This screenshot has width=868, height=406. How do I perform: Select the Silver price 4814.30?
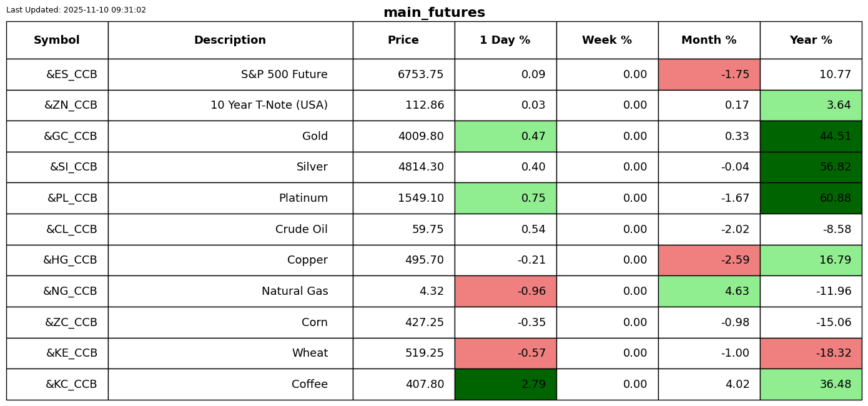[420, 167]
